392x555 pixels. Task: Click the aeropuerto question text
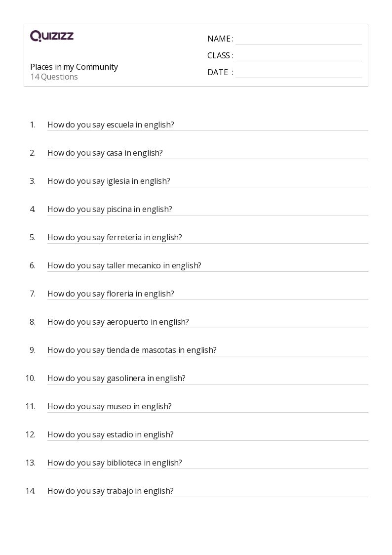[118, 322]
